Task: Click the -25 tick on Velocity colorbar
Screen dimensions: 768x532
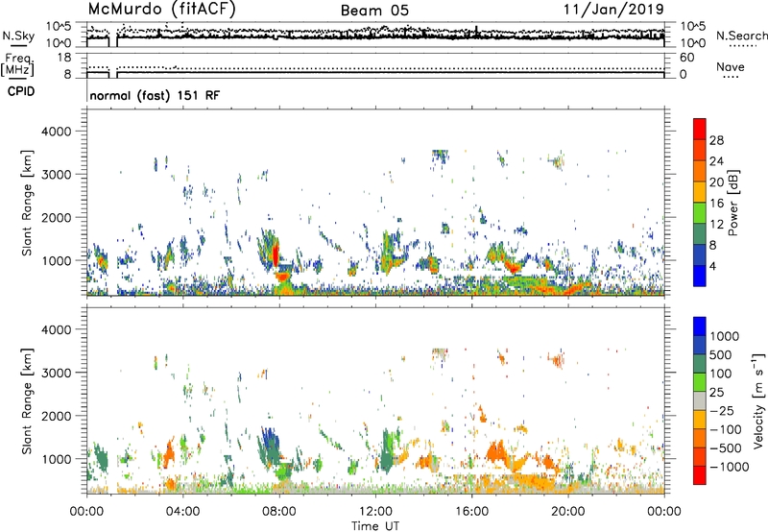Action: [x=722, y=410]
